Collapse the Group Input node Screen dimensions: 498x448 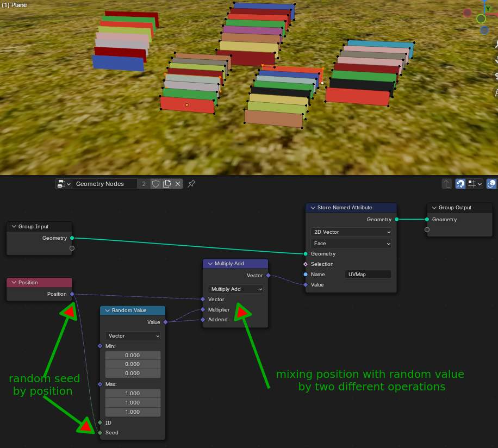[14, 226]
